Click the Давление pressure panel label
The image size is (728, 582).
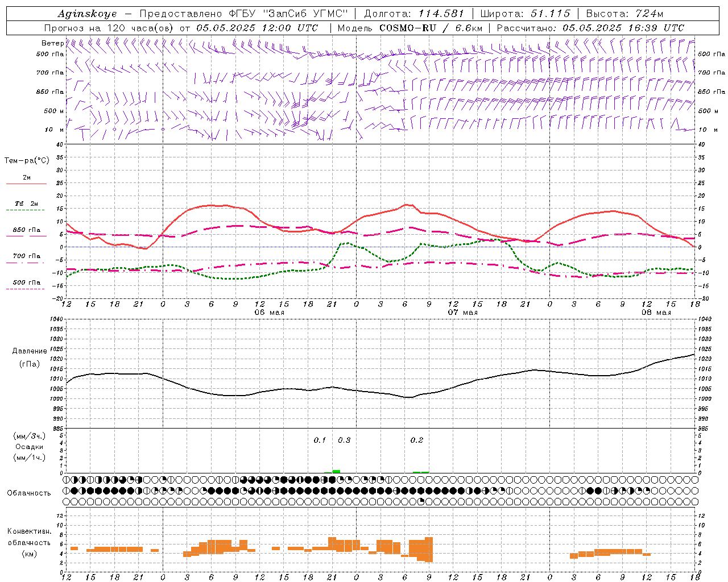[30, 351]
